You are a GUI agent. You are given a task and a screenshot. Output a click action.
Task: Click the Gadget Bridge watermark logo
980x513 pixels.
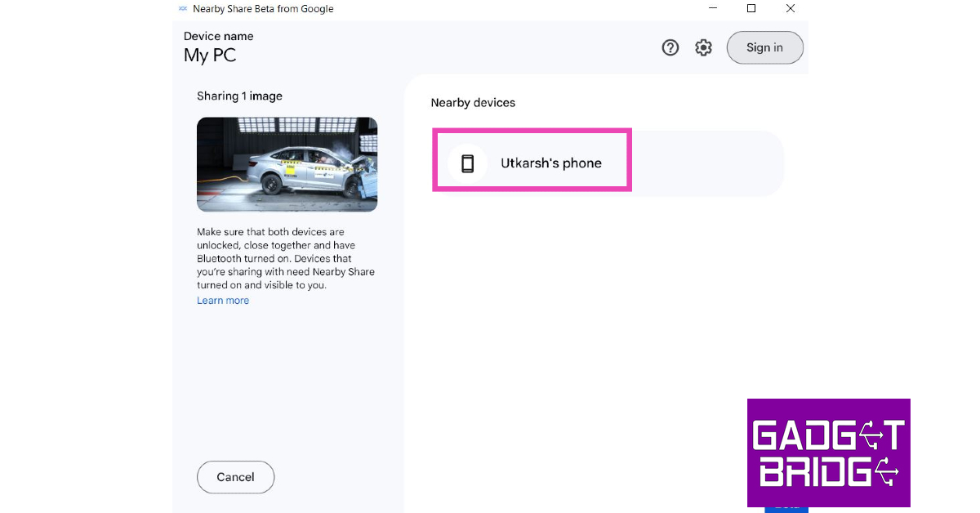(828, 453)
